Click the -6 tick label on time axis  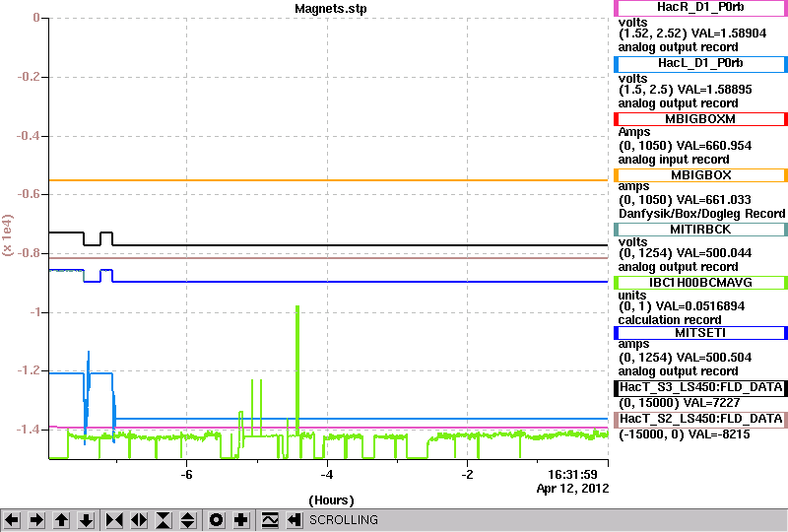[186, 475]
